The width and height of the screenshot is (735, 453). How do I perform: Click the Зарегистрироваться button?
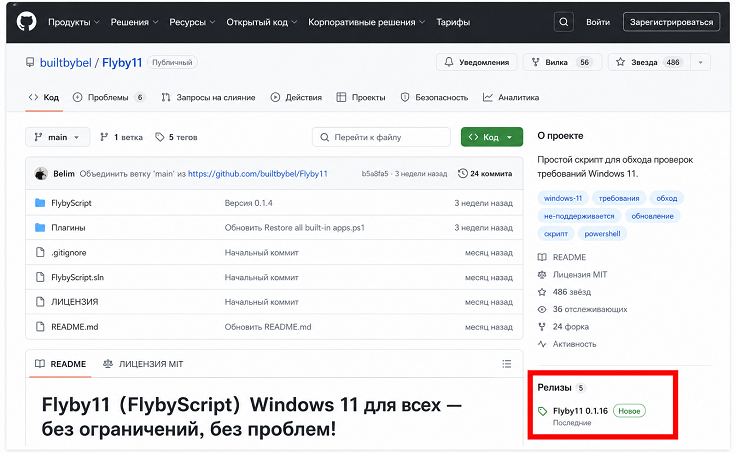(x=671, y=22)
